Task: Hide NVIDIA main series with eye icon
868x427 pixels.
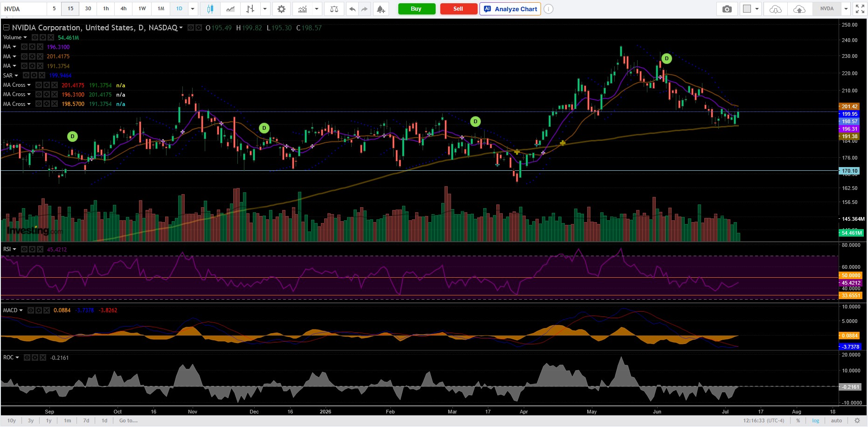Action: pos(191,28)
